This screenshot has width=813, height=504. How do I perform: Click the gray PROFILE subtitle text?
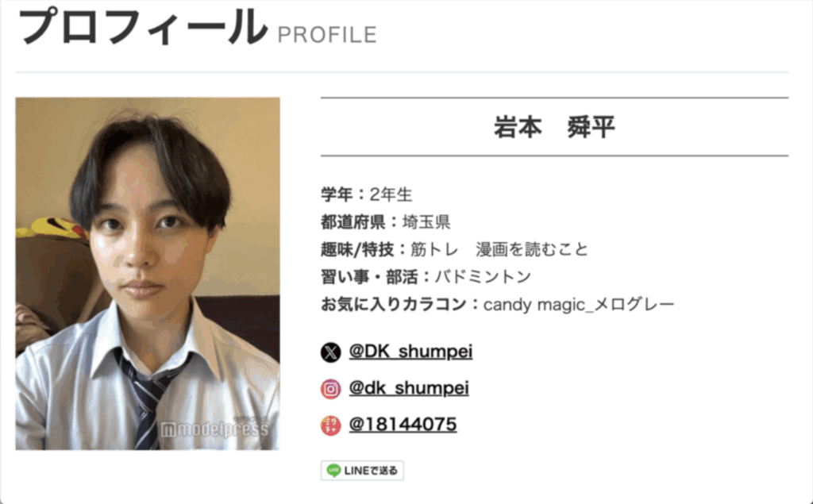point(327,35)
